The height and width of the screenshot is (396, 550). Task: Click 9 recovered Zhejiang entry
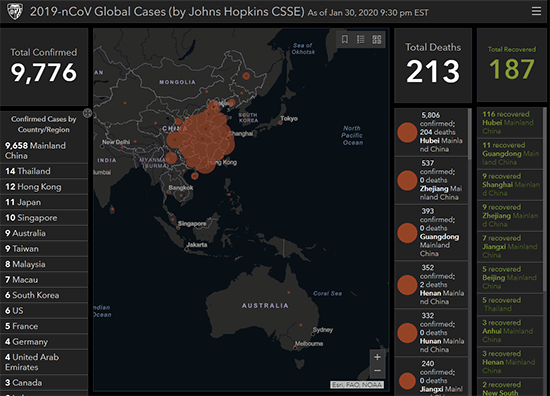point(510,215)
